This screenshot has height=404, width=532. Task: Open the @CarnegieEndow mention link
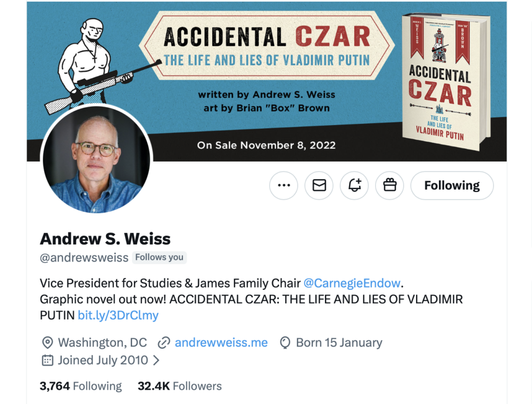(352, 283)
